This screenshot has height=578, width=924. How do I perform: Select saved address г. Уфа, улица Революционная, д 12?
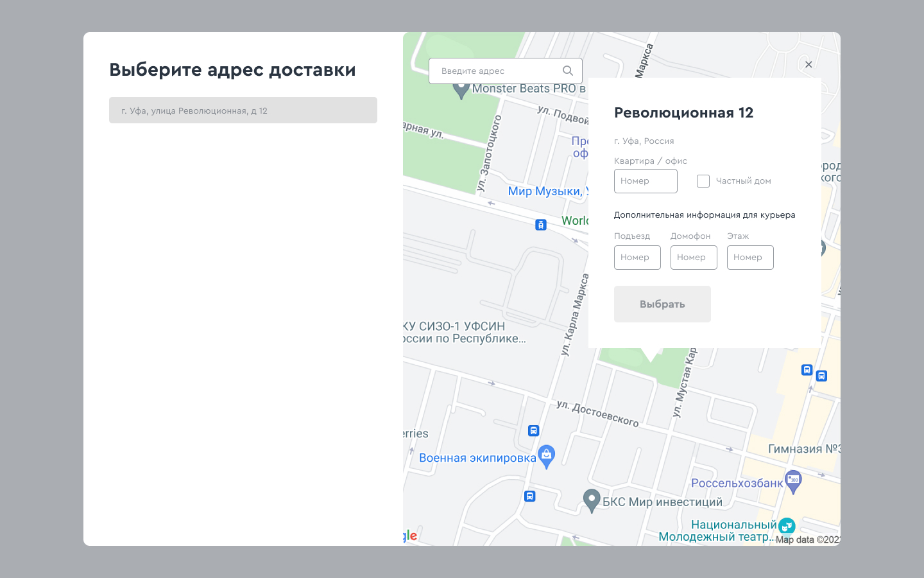click(x=243, y=110)
